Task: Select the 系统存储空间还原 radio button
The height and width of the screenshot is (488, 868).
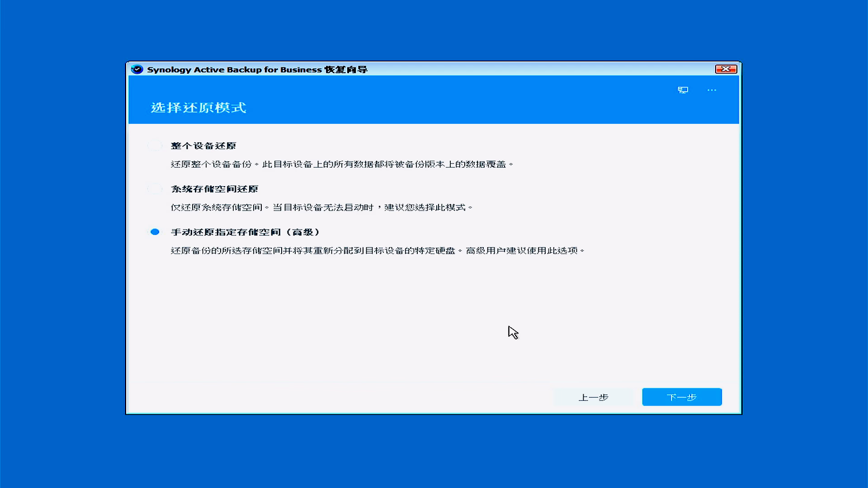Action: 155,189
